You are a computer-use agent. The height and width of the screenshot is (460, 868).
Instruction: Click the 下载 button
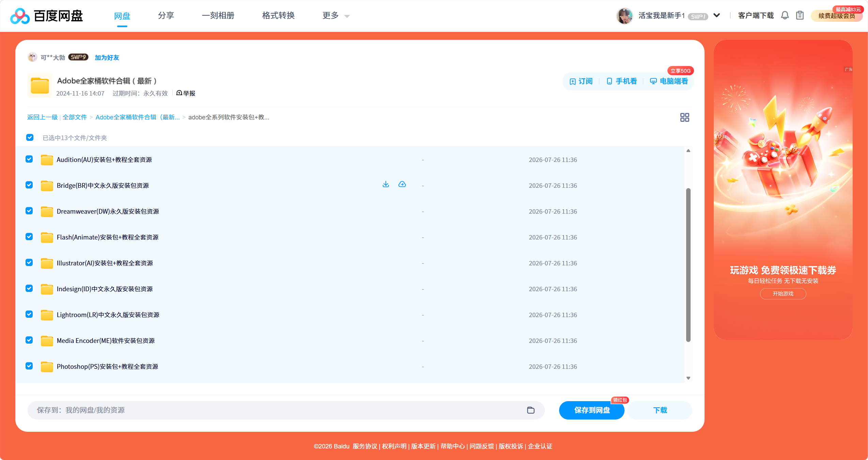[660, 410]
